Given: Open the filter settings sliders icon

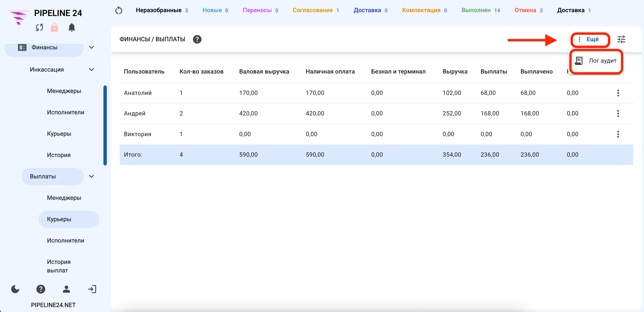Looking at the screenshot, I should (x=621, y=39).
